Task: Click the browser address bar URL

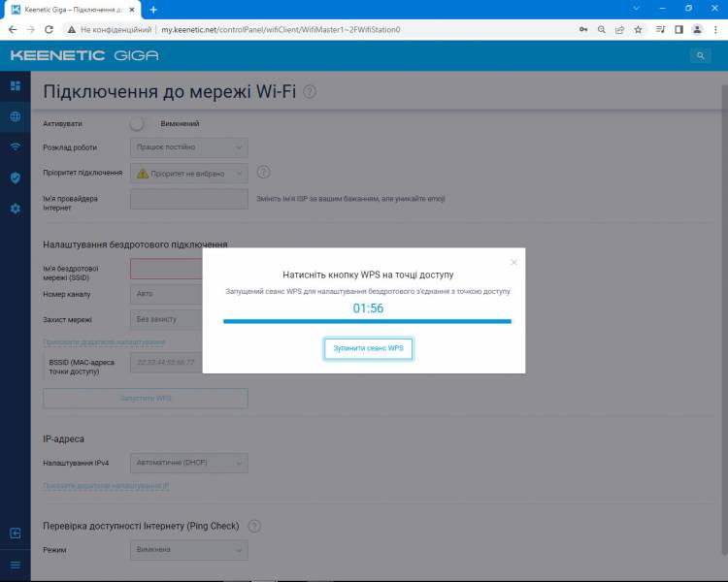Action: point(281,30)
